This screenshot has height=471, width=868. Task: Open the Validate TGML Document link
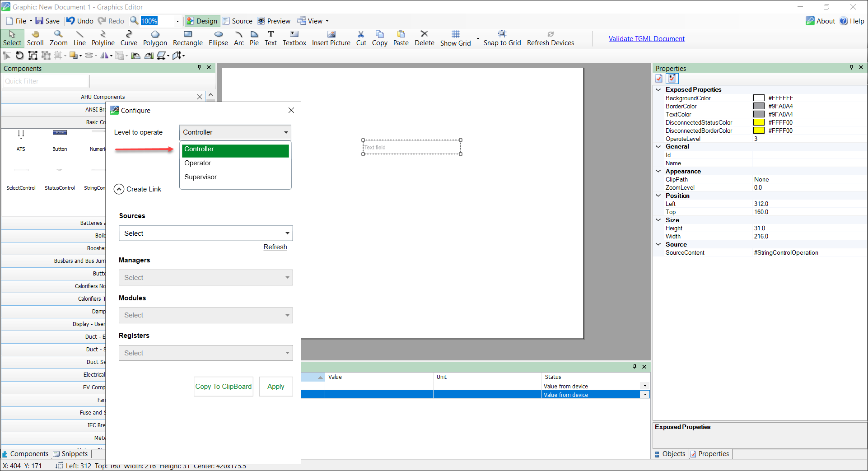pos(646,39)
